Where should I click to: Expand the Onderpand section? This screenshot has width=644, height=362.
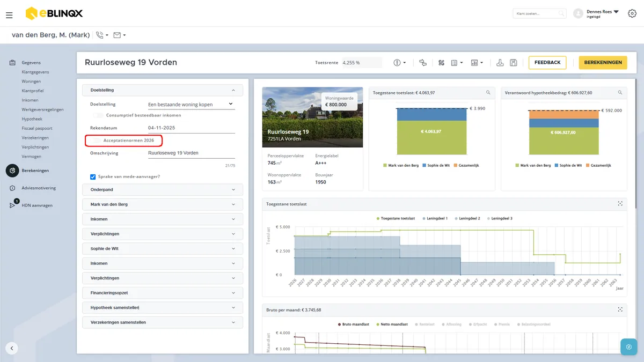[x=163, y=190]
